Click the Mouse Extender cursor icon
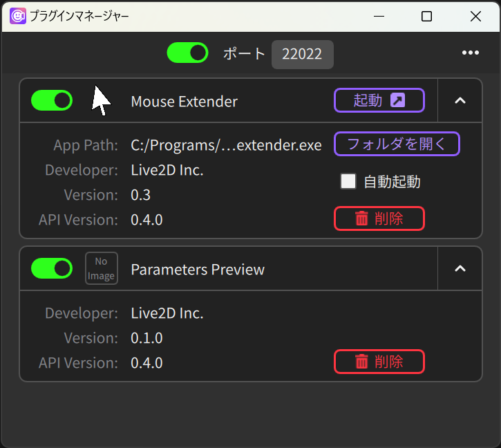This screenshot has height=448, width=501. 101,100
